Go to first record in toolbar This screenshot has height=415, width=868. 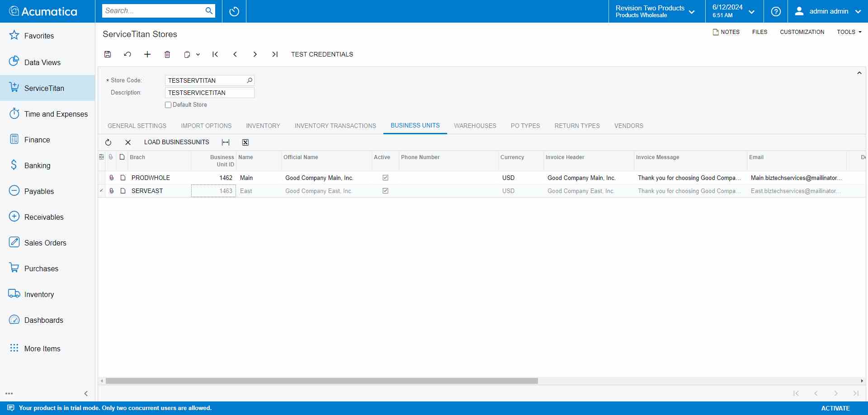point(215,54)
